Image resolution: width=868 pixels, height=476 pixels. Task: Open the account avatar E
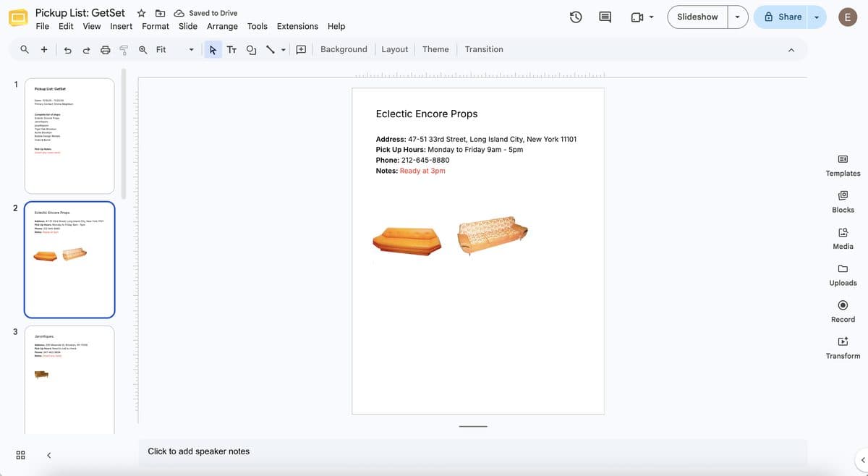pyautogui.click(x=847, y=17)
